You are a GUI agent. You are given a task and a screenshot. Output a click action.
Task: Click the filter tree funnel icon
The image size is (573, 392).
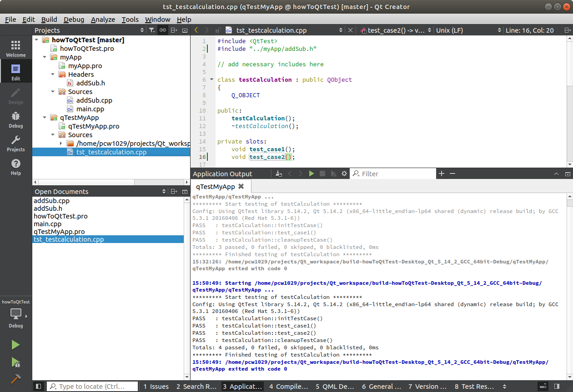click(x=151, y=30)
